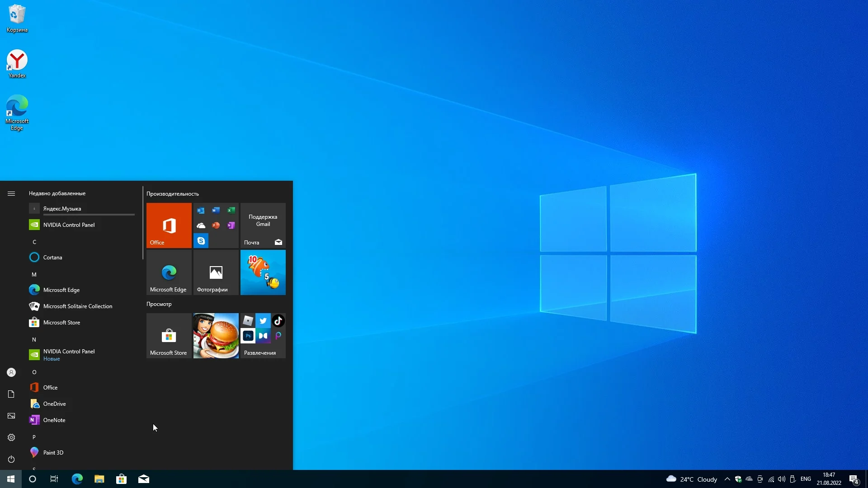The height and width of the screenshot is (488, 868).
Task: Open File Explorer from the taskbar
Action: click(x=99, y=479)
